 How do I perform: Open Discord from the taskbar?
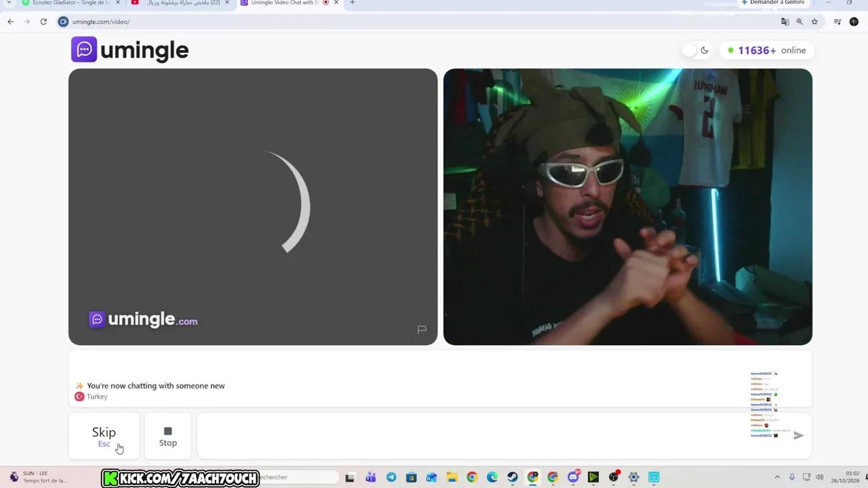pos(574,477)
